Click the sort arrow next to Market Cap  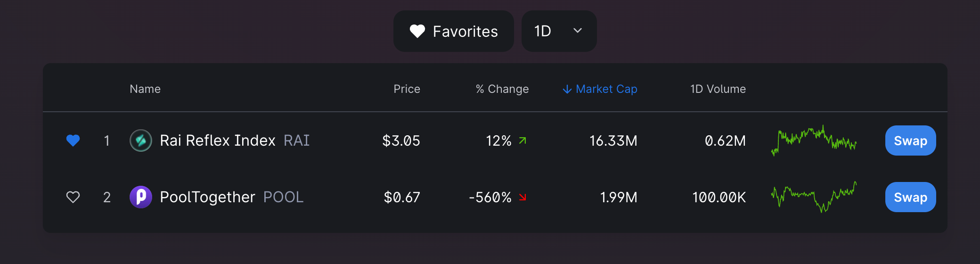click(567, 89)
